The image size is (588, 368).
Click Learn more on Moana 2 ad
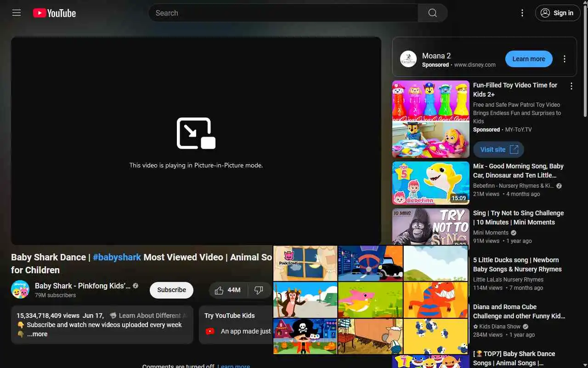[x=529, y=59]
